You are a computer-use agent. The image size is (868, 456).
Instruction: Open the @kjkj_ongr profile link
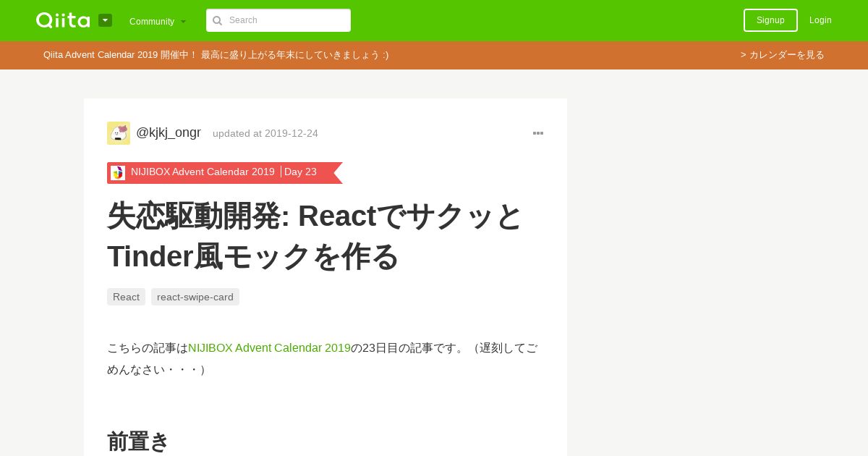[x=169, y=132]
